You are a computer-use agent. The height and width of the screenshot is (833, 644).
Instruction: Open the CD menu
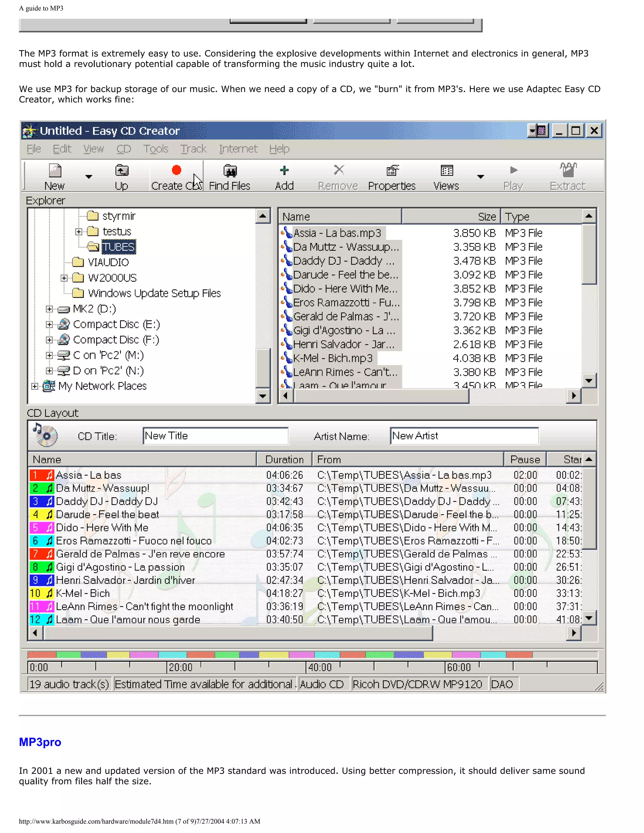[x=124, y=149]
